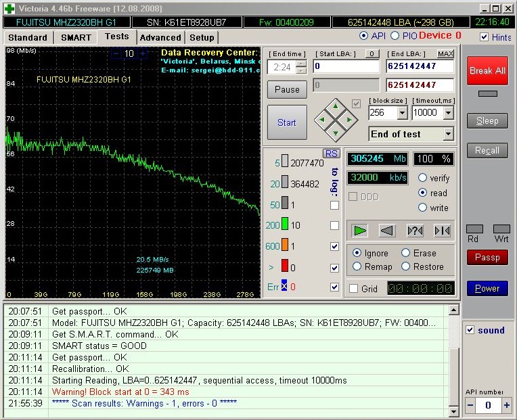The width and height of the screenshot is (517, 420).
Task: Switch to the Setup tab
Action: coord(202,38)
